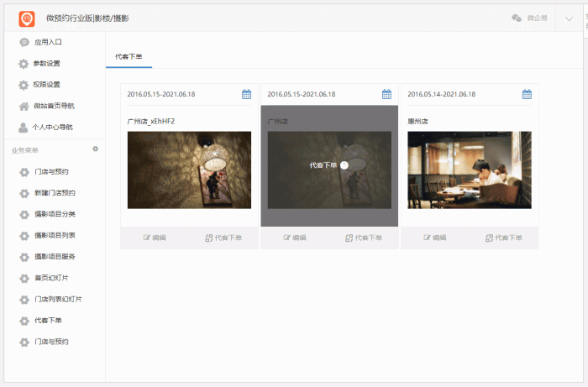Click the 惠州店 cafe photo thumbnail

click(469, 170)
